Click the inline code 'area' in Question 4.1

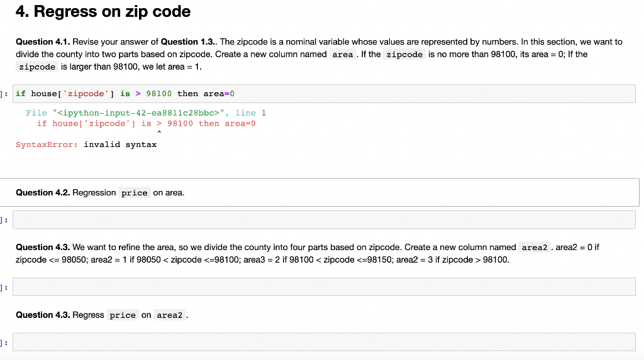[343, 54]
